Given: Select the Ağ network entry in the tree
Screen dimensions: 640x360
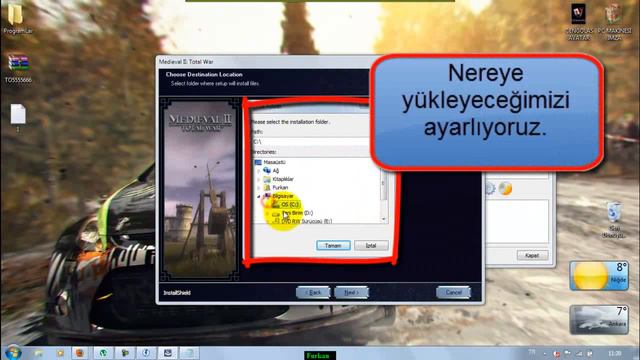Looking at the screenshot, I should [276, 171].
